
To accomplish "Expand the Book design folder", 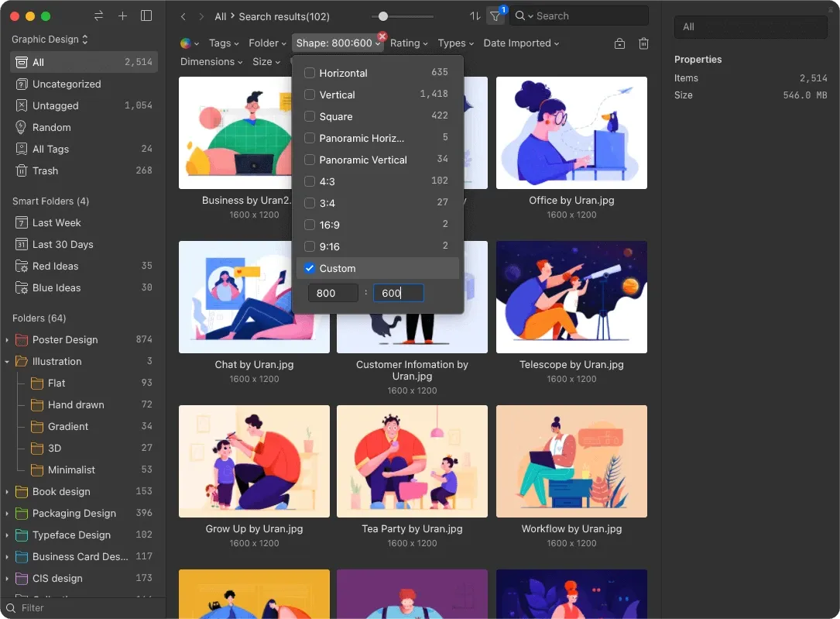I will [x=7, y=492].
